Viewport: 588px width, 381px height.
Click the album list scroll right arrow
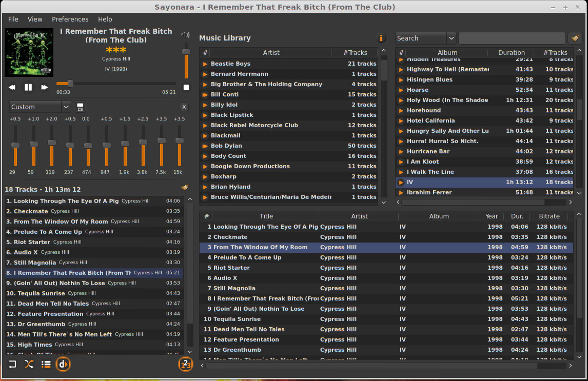[571, 203]
